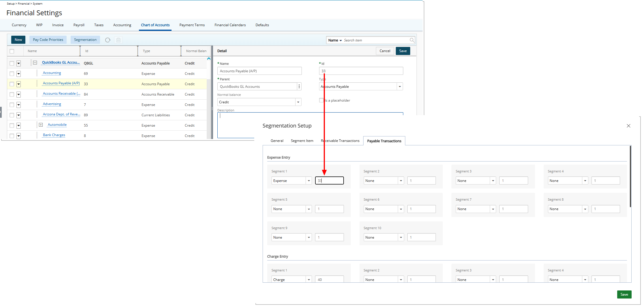Tick the select-all checkbox in grid header

pos(12,51)
